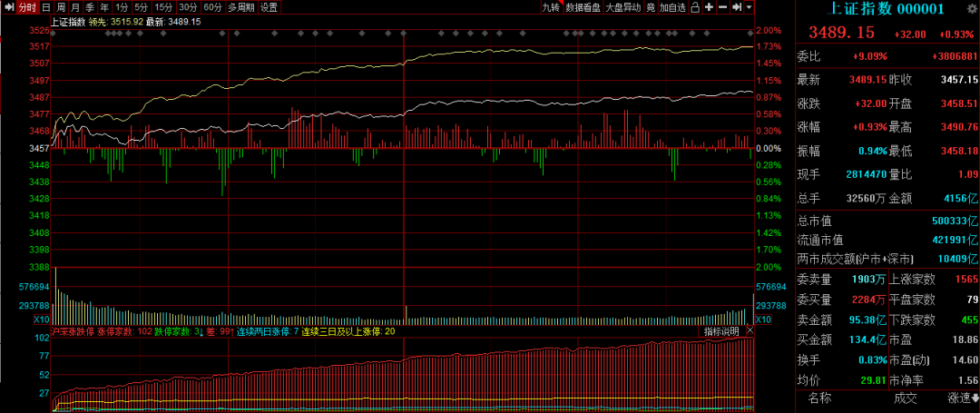Open 数据看盘 data view
The width and height of the screenshot is (980, 413).
pyautogui.click(x=583, y=7)
